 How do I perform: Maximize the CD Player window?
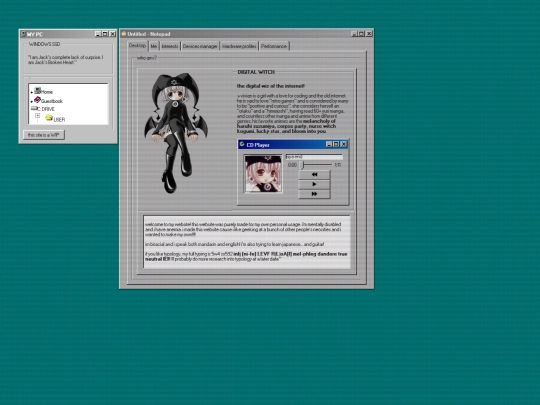[336, 144]
